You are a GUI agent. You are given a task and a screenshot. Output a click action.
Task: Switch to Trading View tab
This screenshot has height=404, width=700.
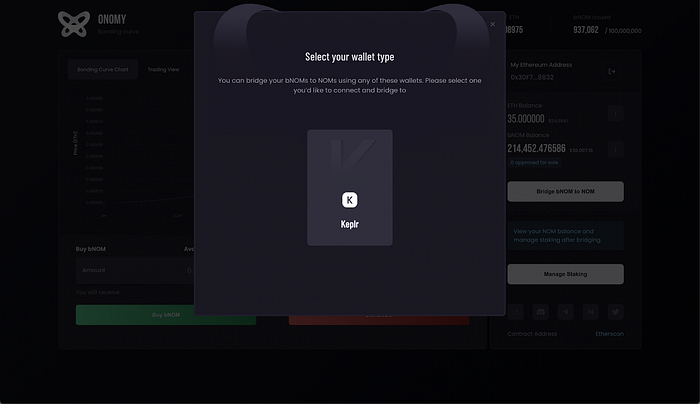pos(163,69)
